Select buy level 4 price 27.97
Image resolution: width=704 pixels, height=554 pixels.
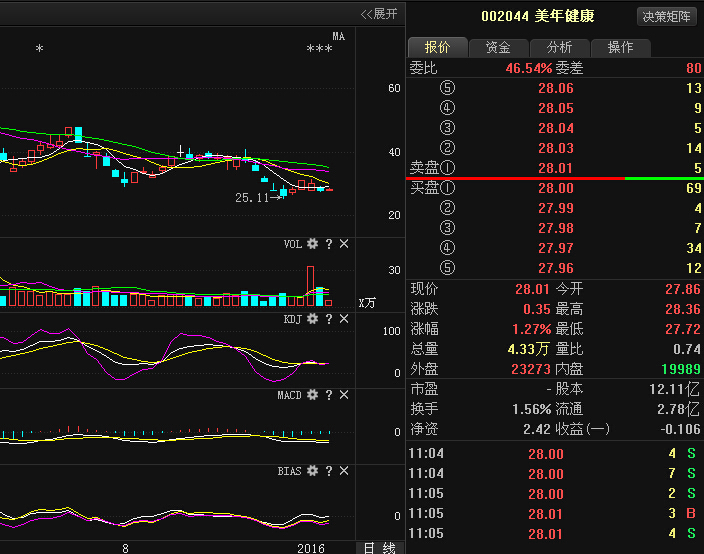[556, 248]
